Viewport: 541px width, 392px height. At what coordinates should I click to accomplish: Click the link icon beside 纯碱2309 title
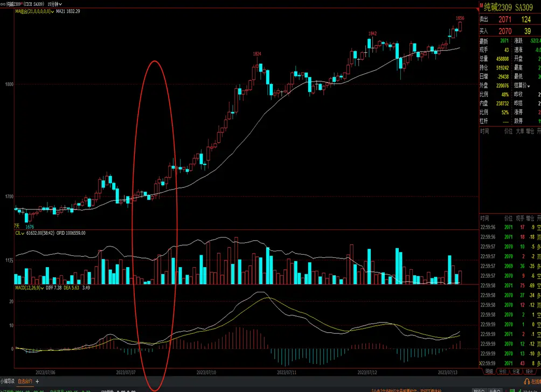tap(2, 3)
